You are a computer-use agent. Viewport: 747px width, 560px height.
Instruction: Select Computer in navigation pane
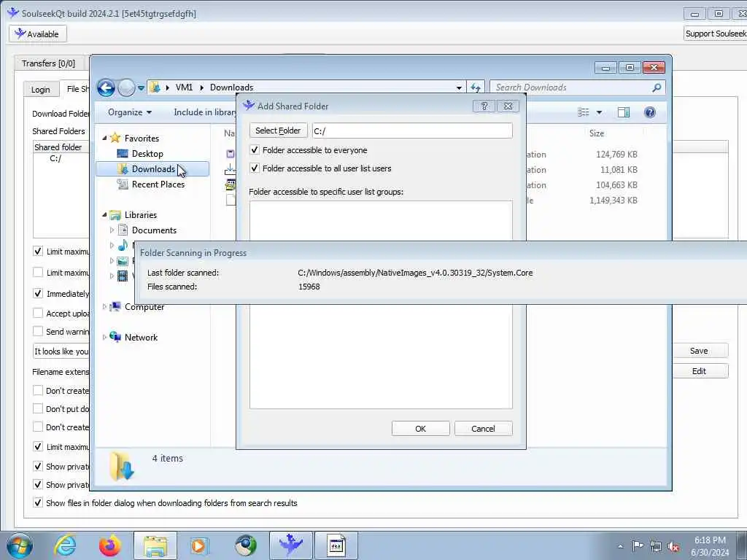point(144,307)
